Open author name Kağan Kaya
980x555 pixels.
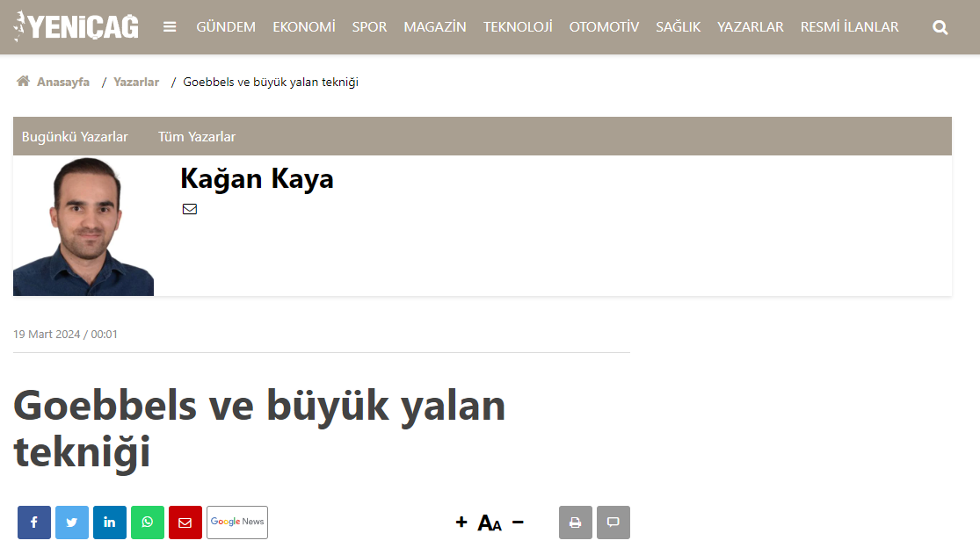coord(257,178)
